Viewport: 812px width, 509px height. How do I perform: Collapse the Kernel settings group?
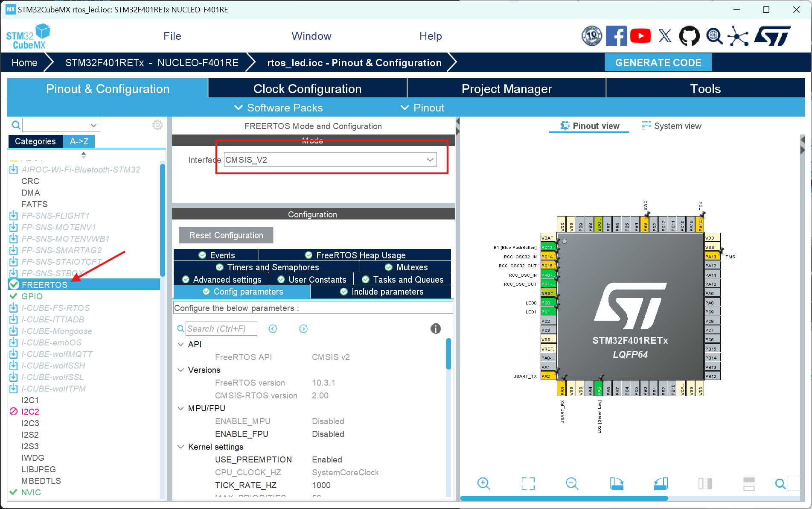click(180, 447)
